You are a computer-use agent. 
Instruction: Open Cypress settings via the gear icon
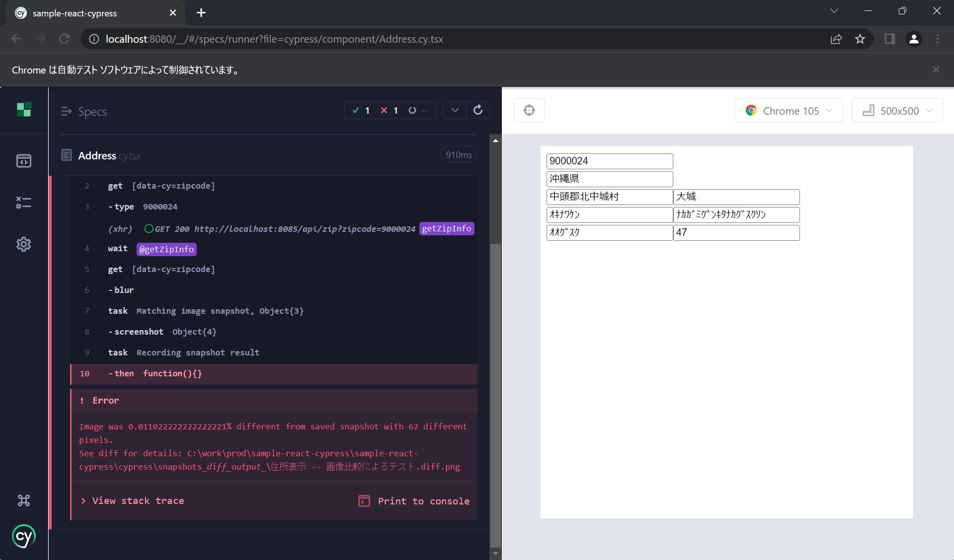(24, 244)
